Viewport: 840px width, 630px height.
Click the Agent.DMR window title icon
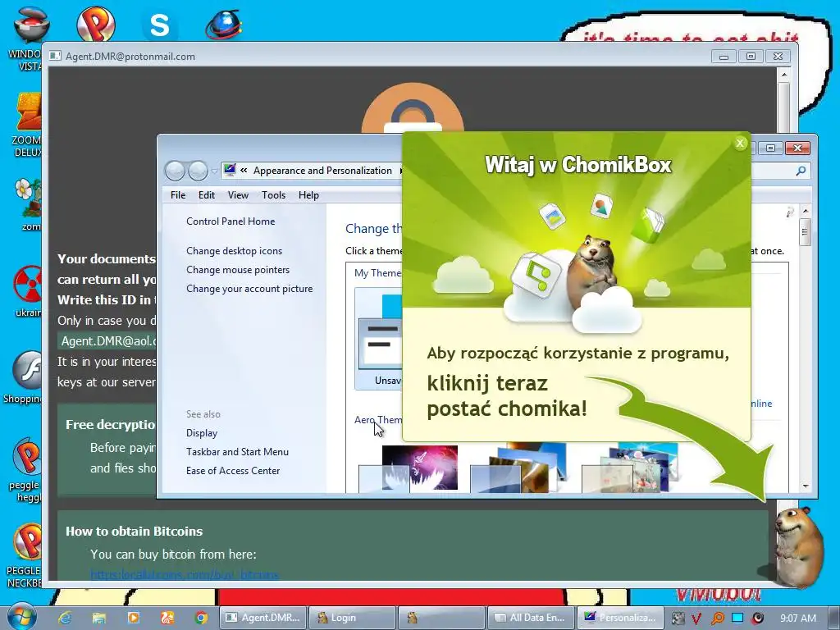(x=55, y=56)
